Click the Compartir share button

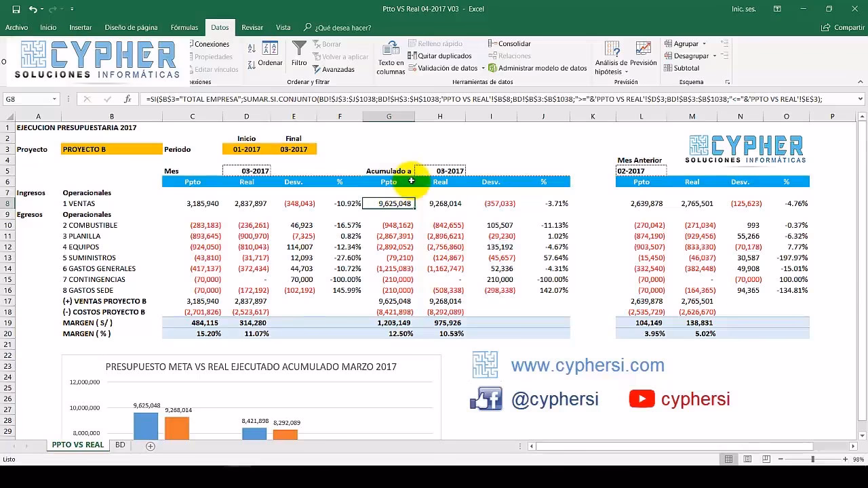pyautogui.click(x=842, y=28)
